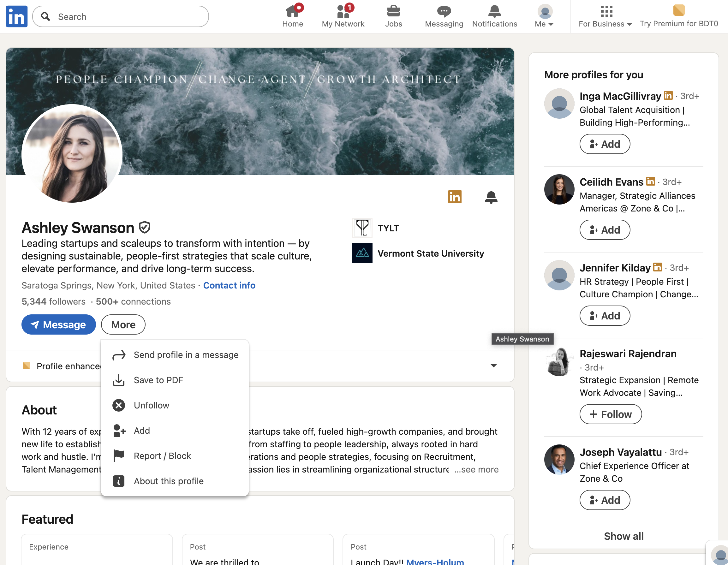Expand About text with see more
Image resolution: width=728 pixels, height=565 pixels.
coord(476,469)
